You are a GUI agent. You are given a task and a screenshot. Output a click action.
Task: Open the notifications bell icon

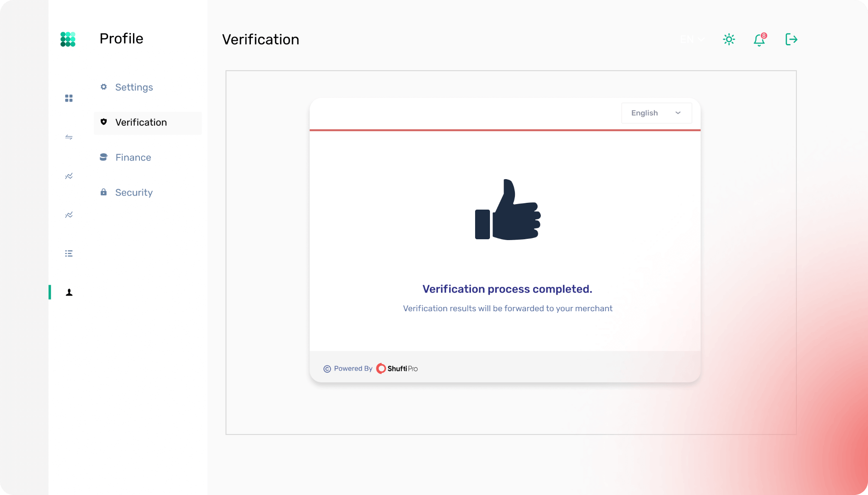(759, 40)
